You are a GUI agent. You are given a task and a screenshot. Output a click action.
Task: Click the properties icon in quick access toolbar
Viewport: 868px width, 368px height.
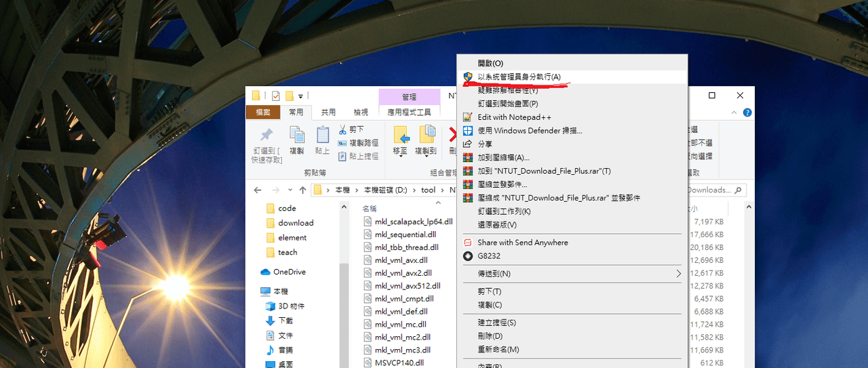pyautogui.click(x=276, y=96)
